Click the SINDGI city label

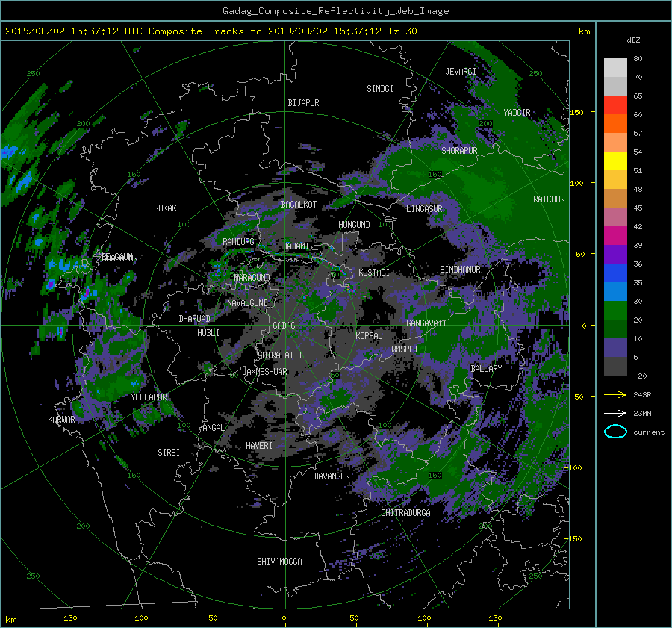click(x=380, y=89)
